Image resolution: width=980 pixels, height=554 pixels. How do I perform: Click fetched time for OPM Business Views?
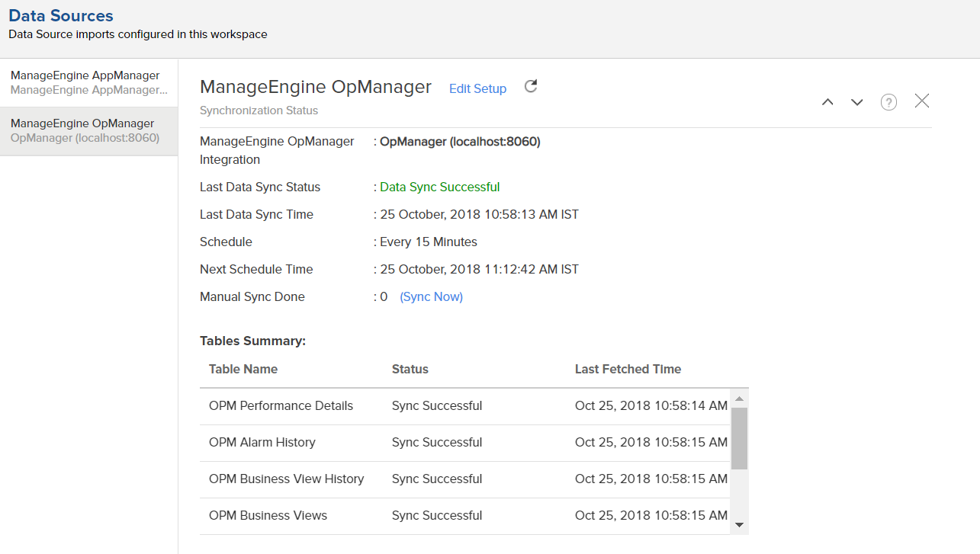(x=651, y=515)
